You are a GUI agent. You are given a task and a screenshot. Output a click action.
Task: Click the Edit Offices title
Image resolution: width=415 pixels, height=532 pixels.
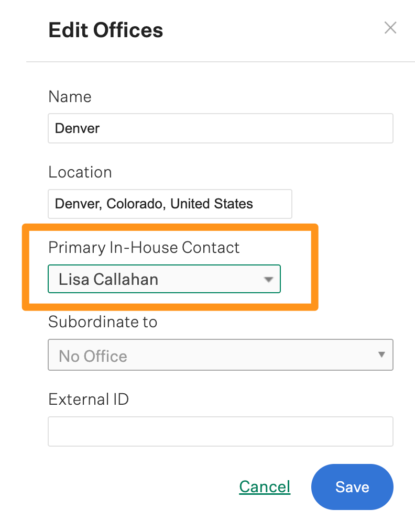pyautogui.click(x=105, y=30)
